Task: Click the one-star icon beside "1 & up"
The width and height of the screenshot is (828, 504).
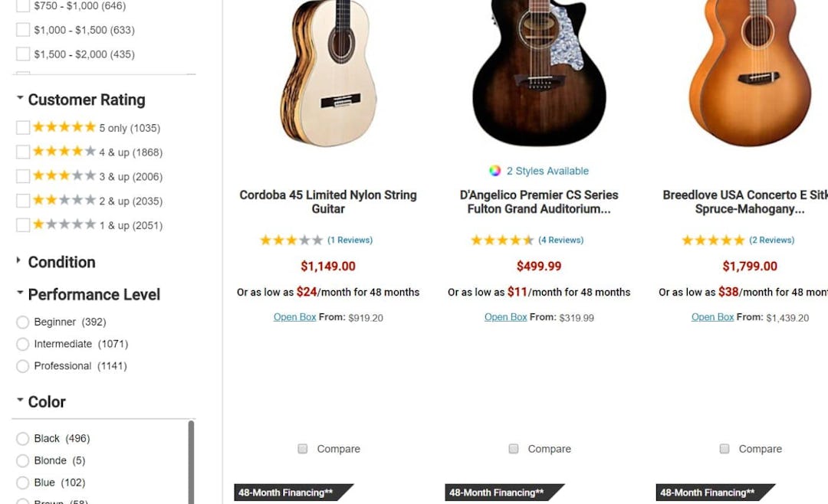Action: (40, 224)
